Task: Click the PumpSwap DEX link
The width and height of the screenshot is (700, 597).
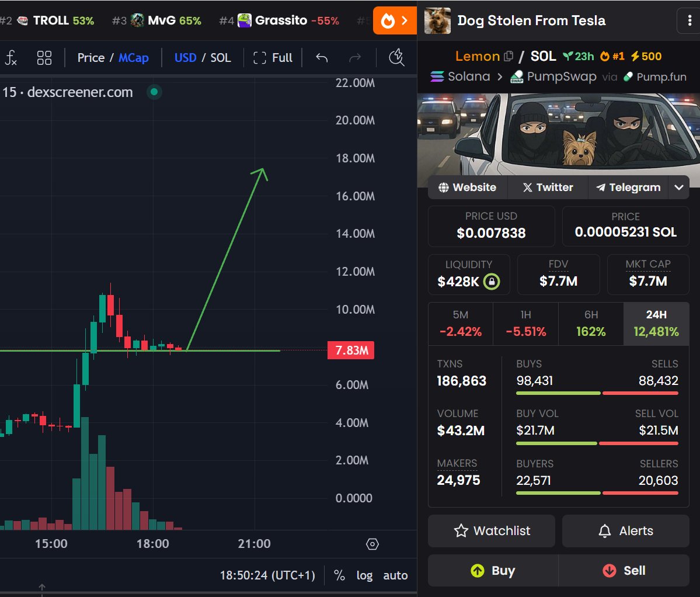Action: coord(553,77)
